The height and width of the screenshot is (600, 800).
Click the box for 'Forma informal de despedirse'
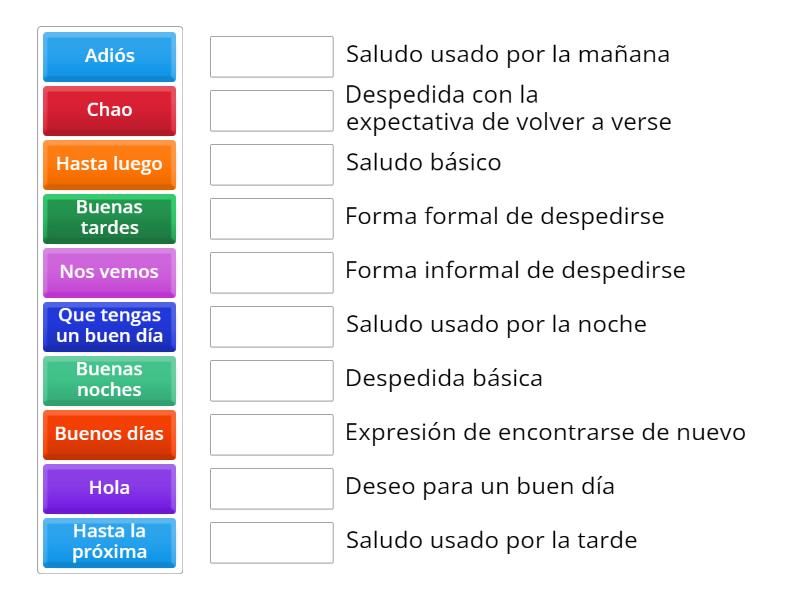click(x=271, y=273)
